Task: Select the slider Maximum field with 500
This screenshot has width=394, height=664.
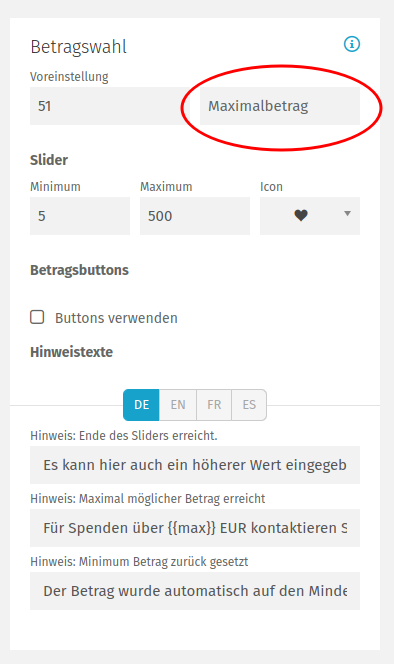Action: [195, 216]
